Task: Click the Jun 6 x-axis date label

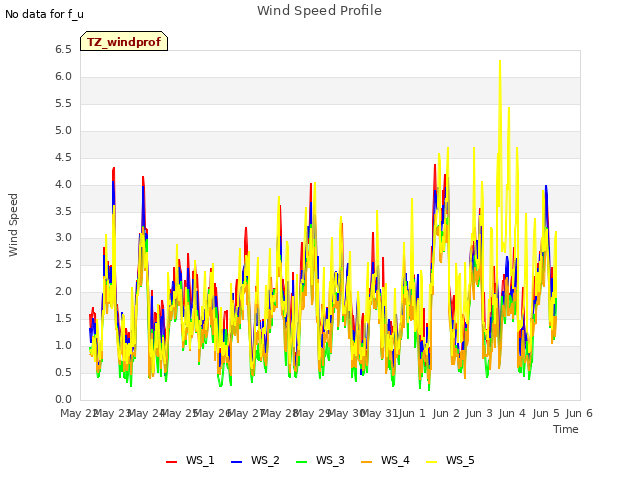Action: point(579,413)
